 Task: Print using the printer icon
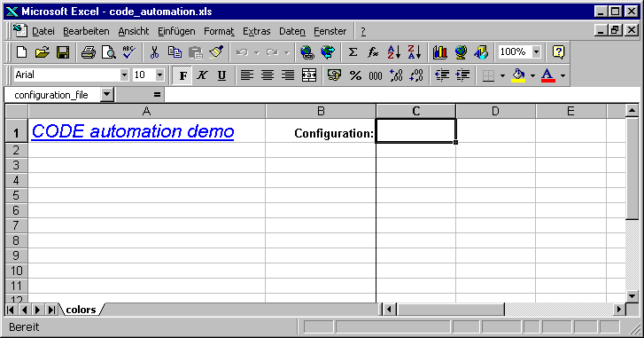[x=88, y=52]
